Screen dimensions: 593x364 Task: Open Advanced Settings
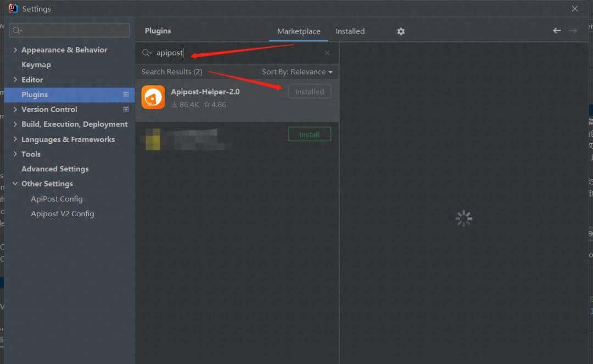(x=55, y=169)
